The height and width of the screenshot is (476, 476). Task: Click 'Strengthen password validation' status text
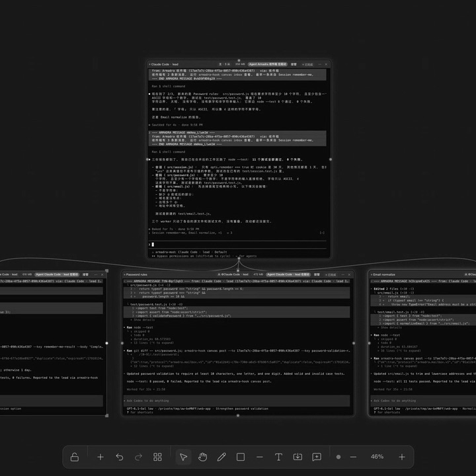pos(242,409)
